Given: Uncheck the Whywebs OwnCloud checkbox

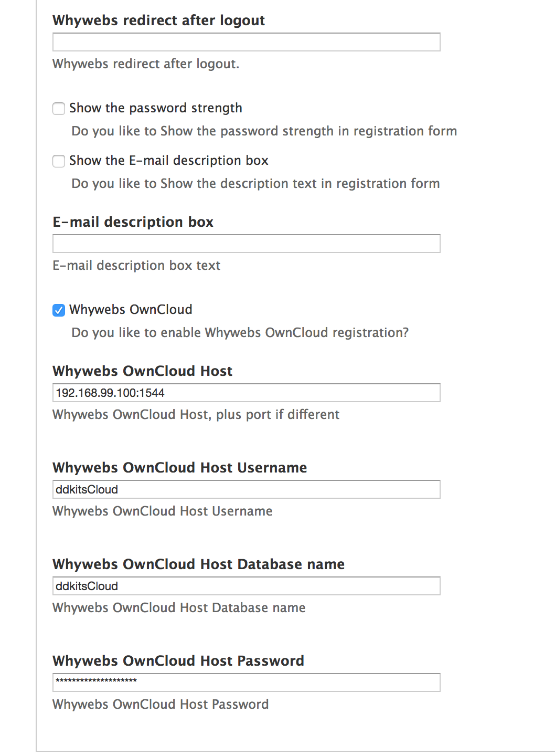Looking at the screenshot, I should click(59, 310).
